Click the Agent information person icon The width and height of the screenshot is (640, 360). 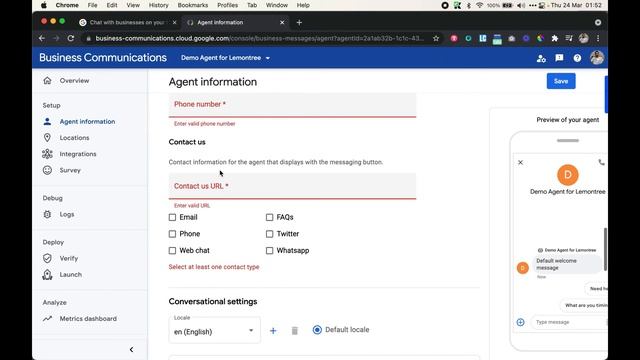pyautogui.click(x=47, y=121)
